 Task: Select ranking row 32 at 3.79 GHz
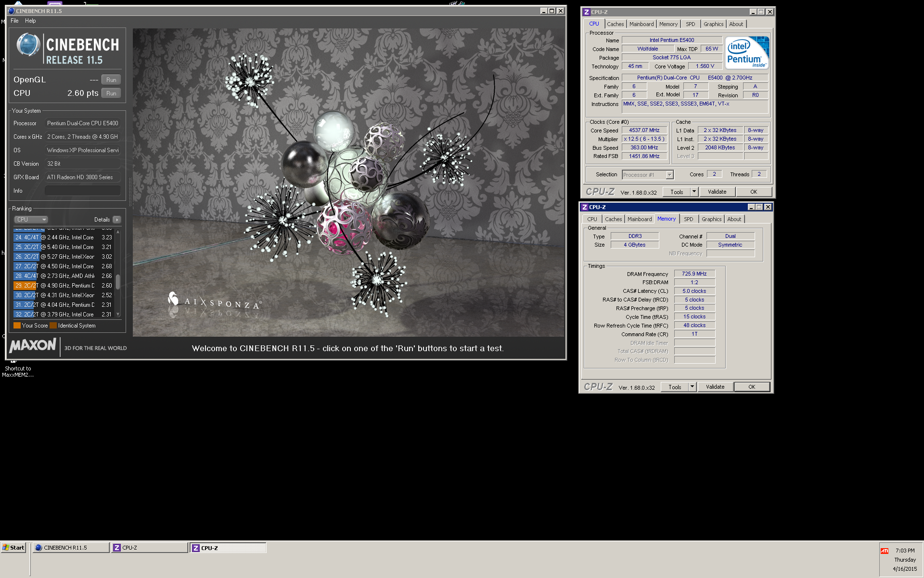pos(64,315)
